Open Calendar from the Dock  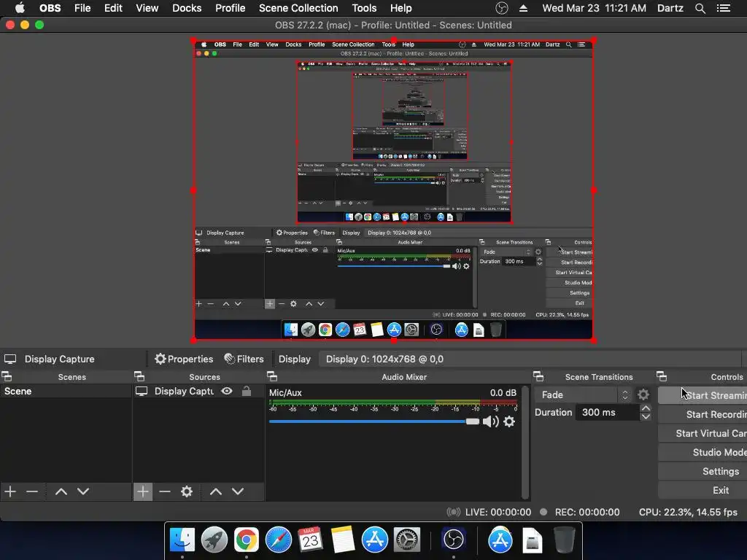310,540
